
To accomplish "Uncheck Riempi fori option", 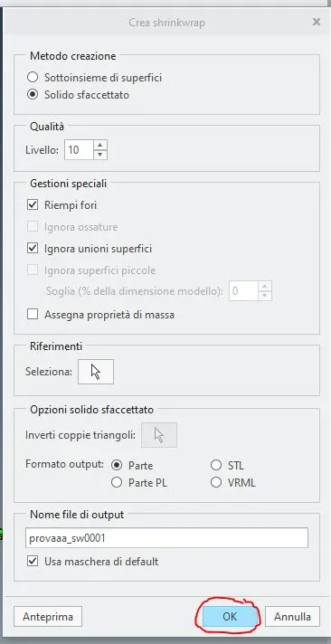I will pos(33,204).
